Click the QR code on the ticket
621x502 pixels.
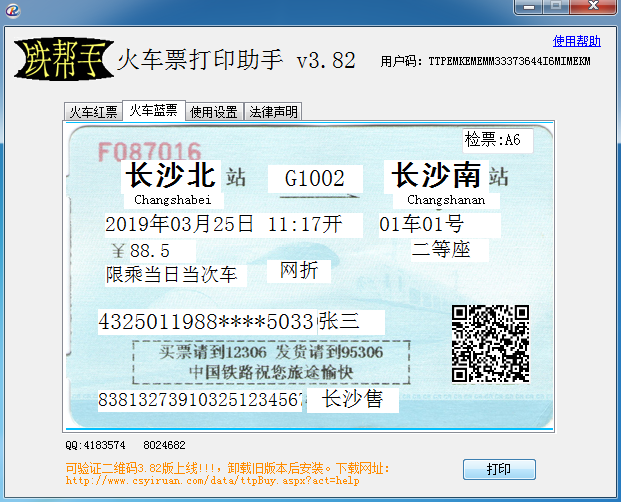click(491, 344)
